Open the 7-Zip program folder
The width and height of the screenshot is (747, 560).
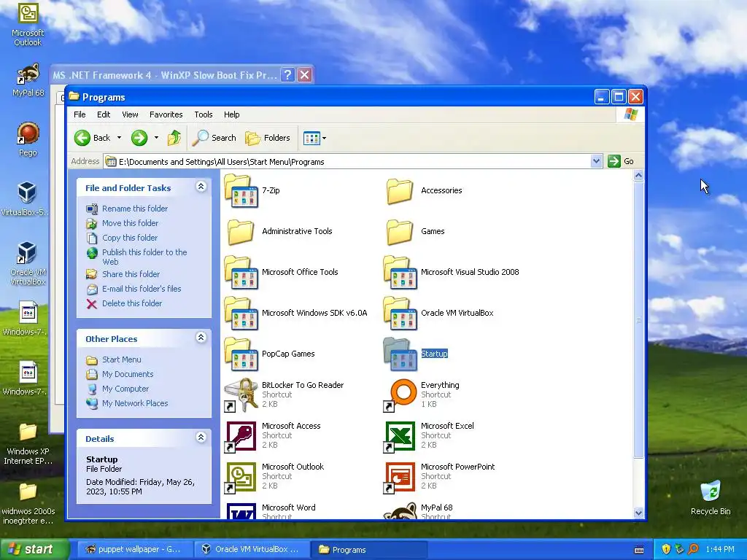[241, 190]
